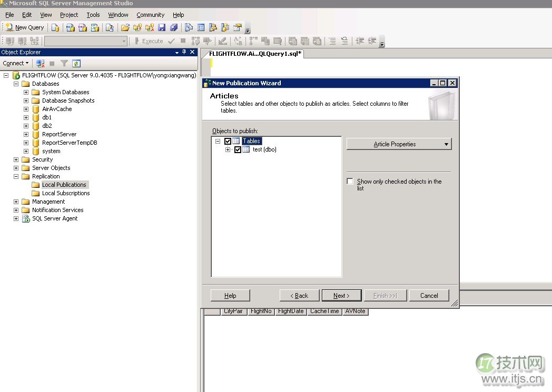Open the available databases combo box
Image resolution: width=552 pixels, height=392 pixels.
click(x=85, y=41)
